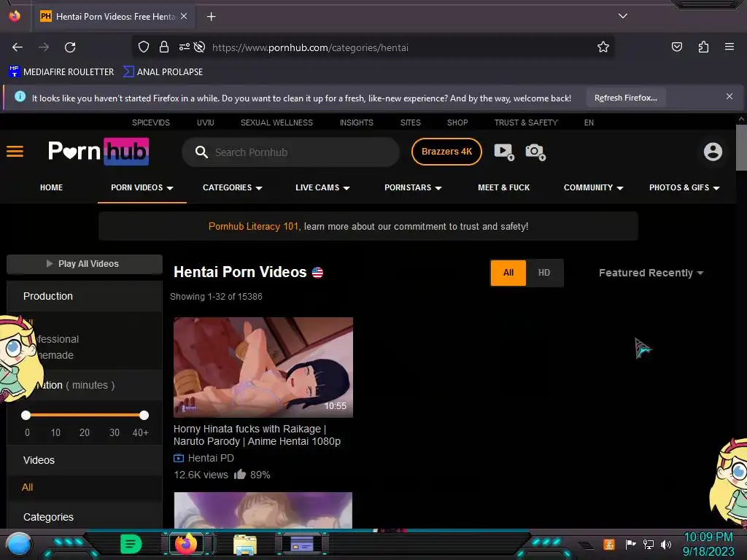Expand the Photos & Gifs nav dropdown
Image resolution: width=747 pixels, height=560 pixels.
click(x=684, y=187)
